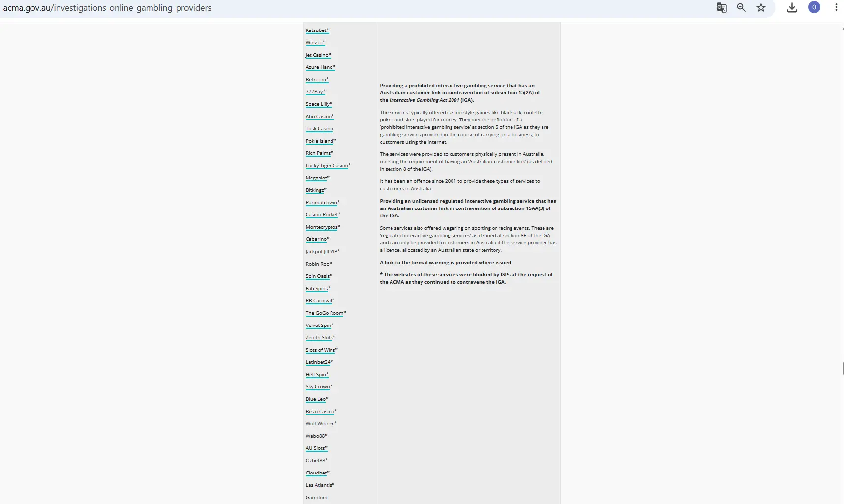The image size is (844, 504).
Task: Open the zoom magnifier icon
Action: point(741,7)
